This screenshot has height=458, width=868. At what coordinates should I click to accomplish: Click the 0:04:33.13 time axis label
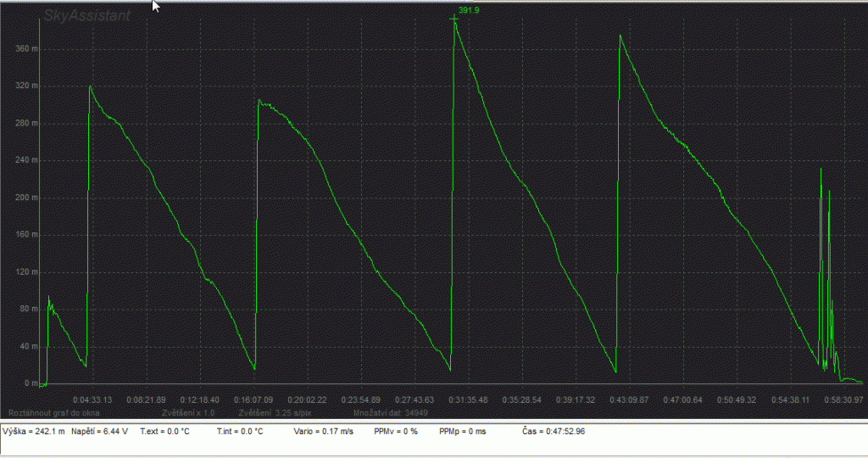pos(92,399)
